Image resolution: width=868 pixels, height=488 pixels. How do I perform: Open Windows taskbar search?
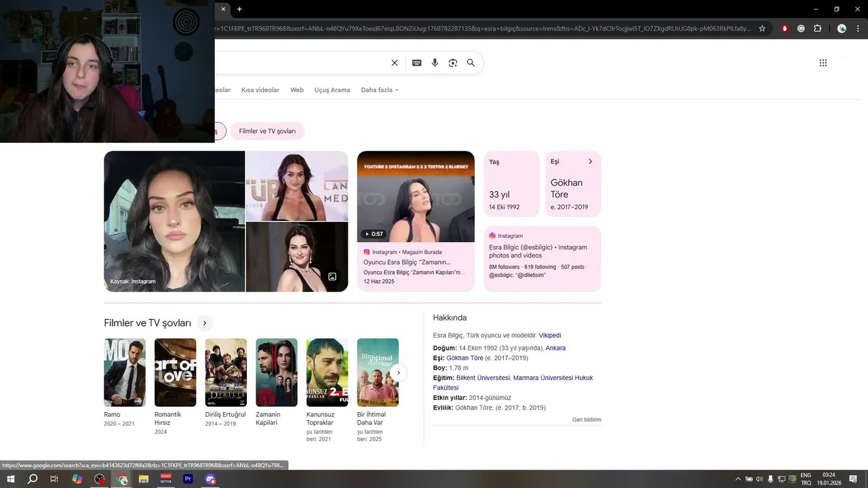coord(33,479)
